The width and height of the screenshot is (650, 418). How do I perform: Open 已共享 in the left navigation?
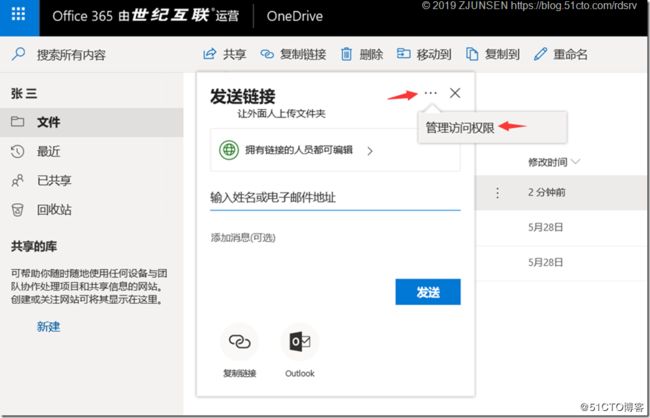[92, 180]
